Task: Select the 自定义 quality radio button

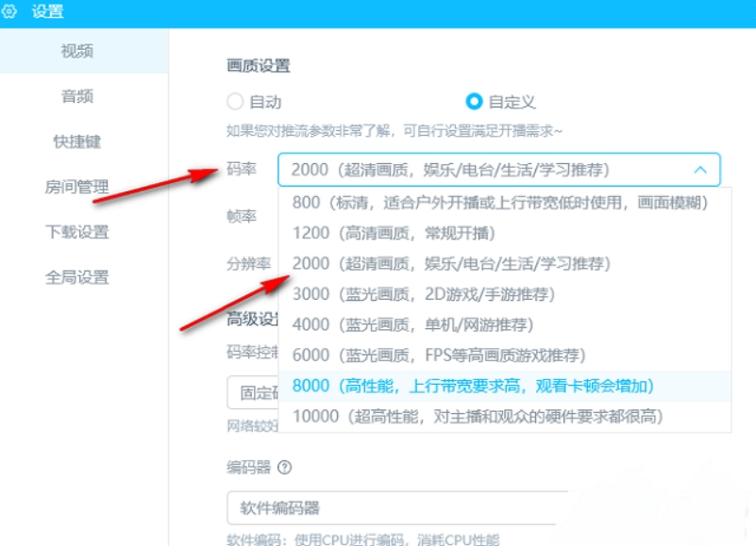Action: tap(474, 102)
